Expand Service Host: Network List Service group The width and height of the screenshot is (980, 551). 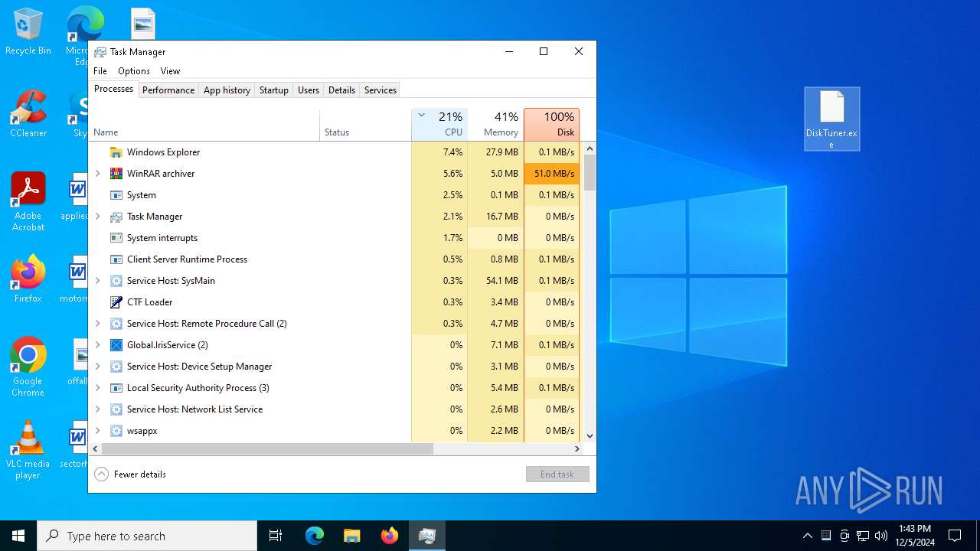[x=97, y=409]
